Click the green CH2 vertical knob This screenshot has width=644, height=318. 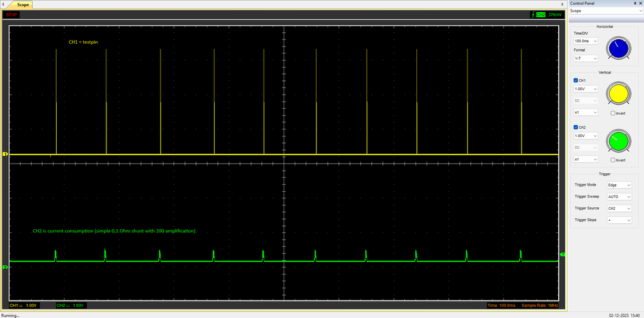[619, 141]
